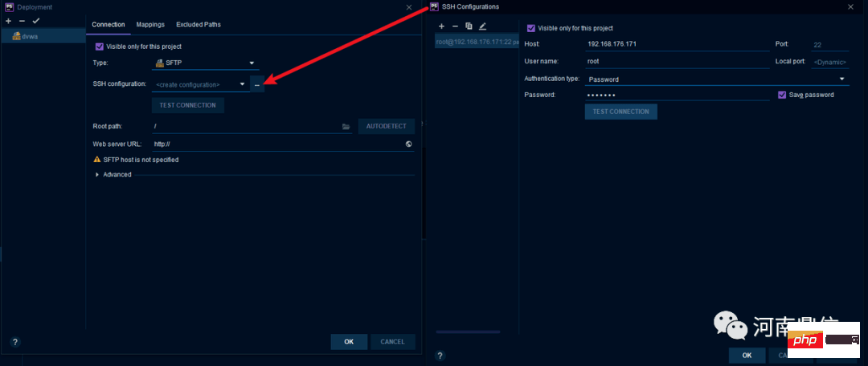The image size is (868, 366).
Task: Click the User name field
Action: [677, 61]
